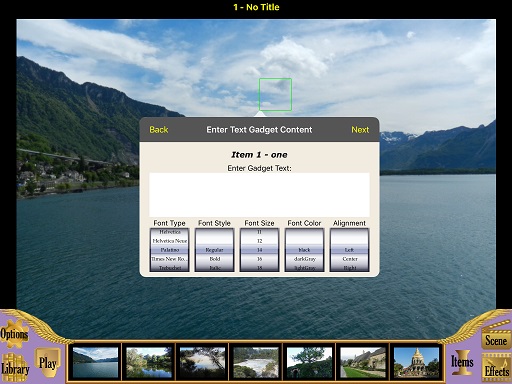
Task: Open the Options gear icon
Action: pyautogui.click(x=14, y=333)
